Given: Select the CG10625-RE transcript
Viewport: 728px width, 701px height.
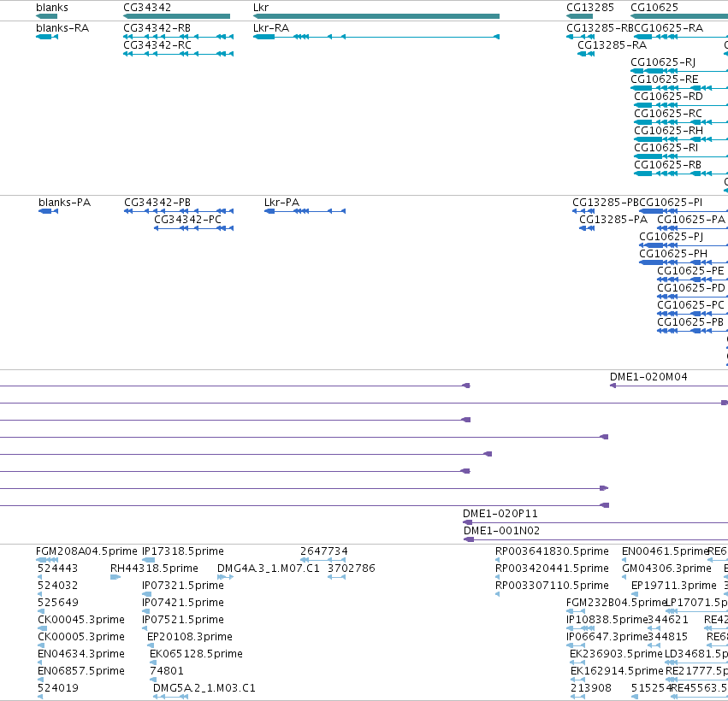Looking at the screenshot, I should coord(679,88).
